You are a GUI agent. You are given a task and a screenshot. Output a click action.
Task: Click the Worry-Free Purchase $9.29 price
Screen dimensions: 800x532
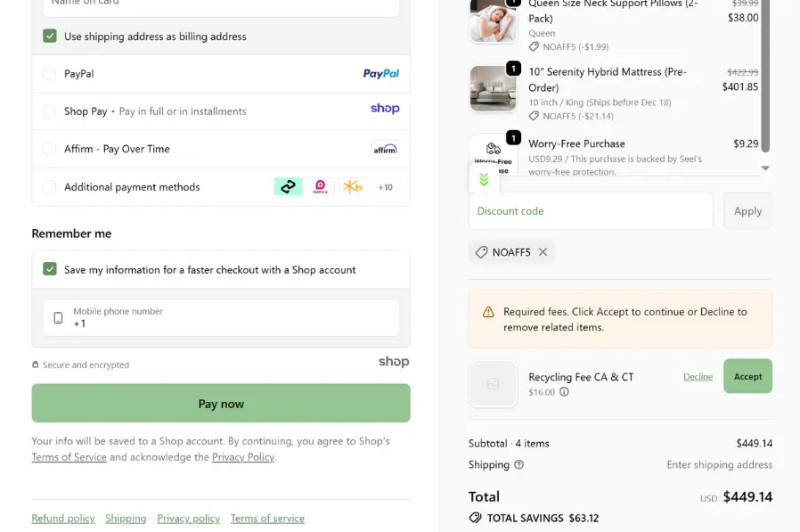(x=745, y=144)
